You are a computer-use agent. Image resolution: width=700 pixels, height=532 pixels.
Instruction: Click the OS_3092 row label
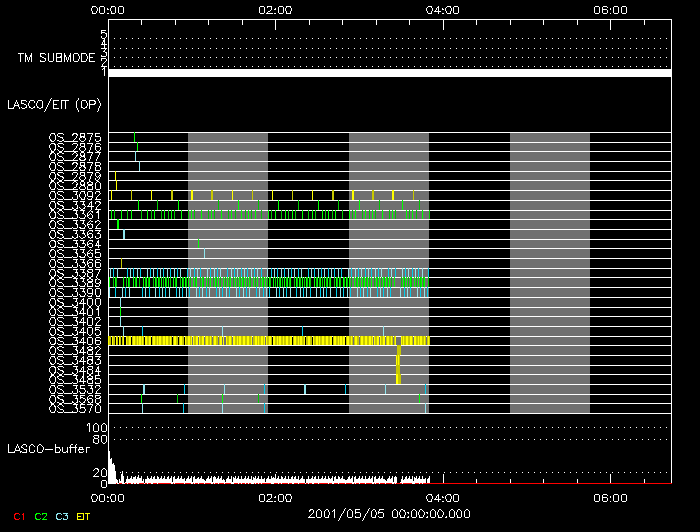coord(75,195)
